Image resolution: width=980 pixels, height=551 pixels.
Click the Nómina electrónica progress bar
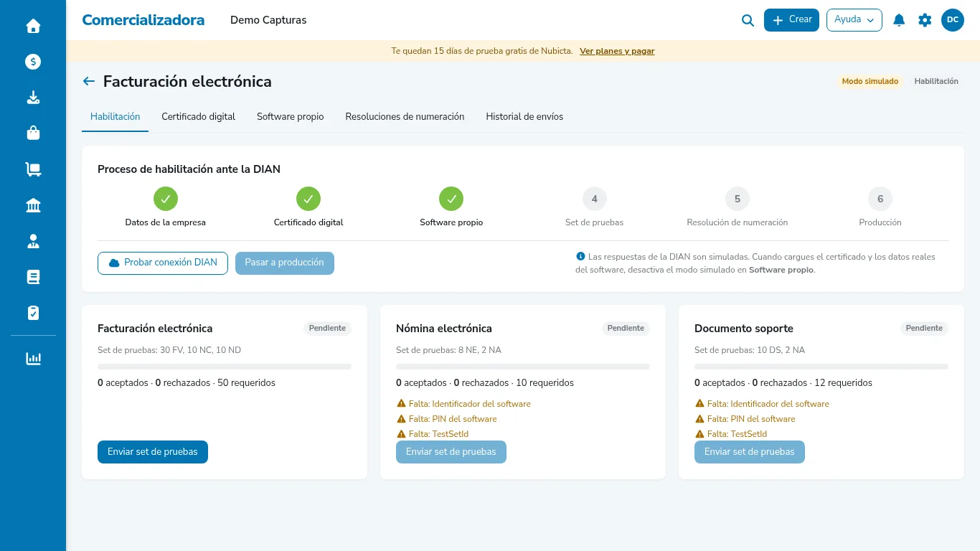(523, 367)
